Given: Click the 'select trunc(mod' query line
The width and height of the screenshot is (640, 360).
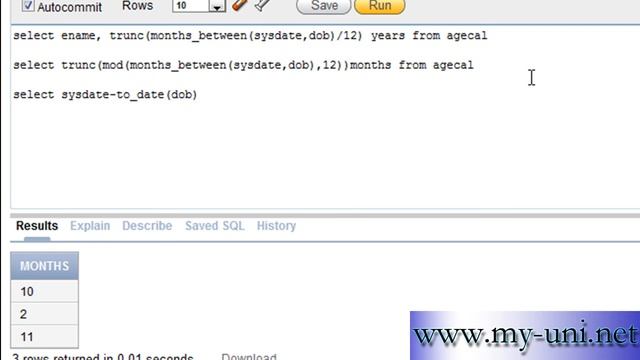Looking at the screenshot, I should coord(243,65).
